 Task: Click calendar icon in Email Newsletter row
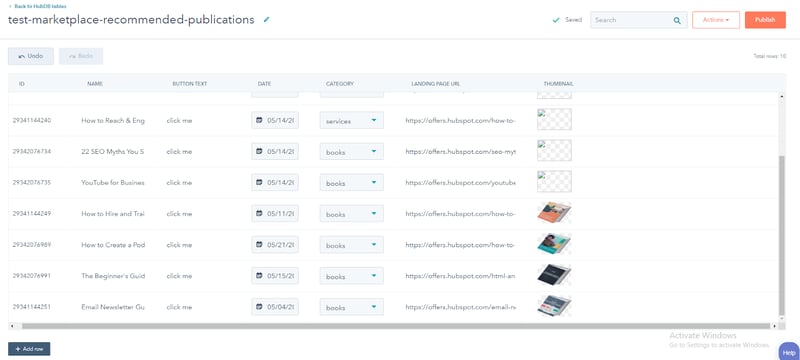(259, 307)
